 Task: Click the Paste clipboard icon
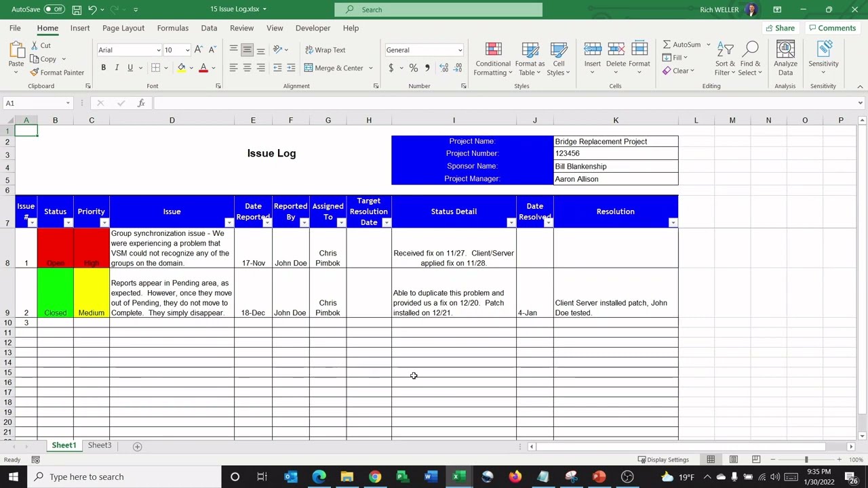16,50
